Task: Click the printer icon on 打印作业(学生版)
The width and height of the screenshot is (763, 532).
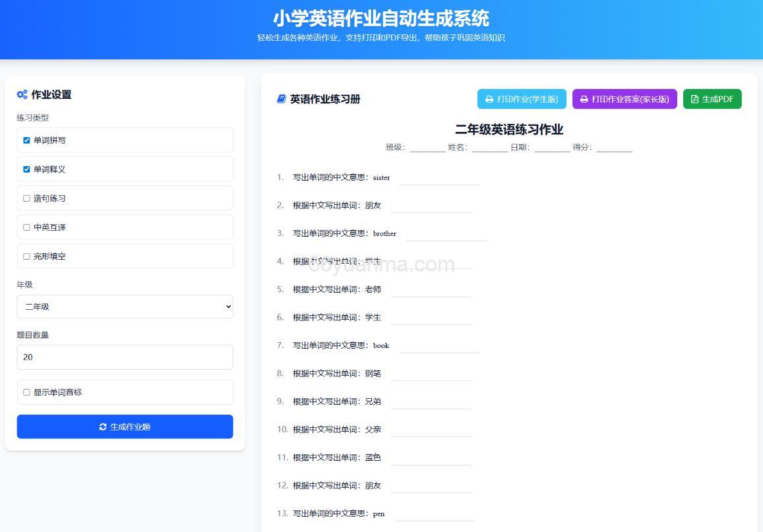Action: point(489,99)
